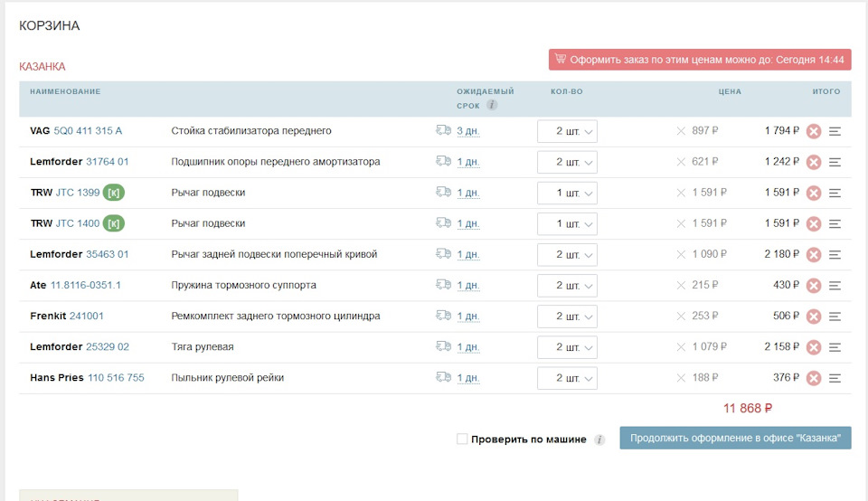Open part number link 25329 02

(108, 346)
